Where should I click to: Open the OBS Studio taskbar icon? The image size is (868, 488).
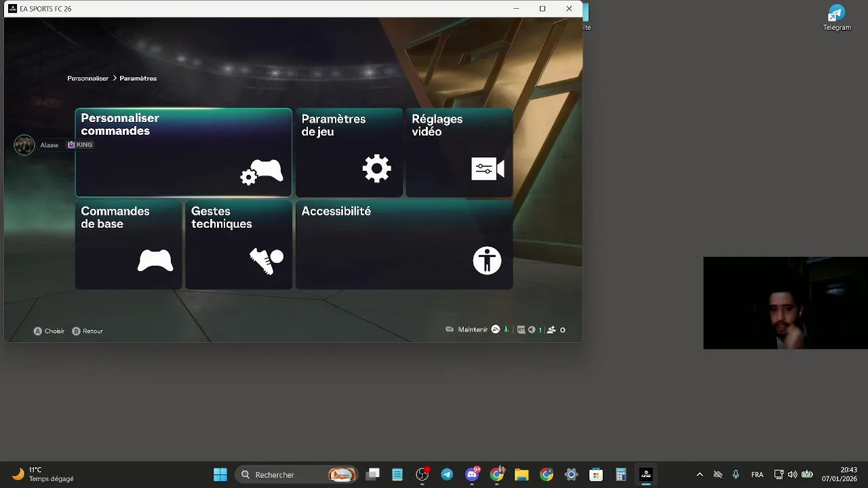pos(422,474)
